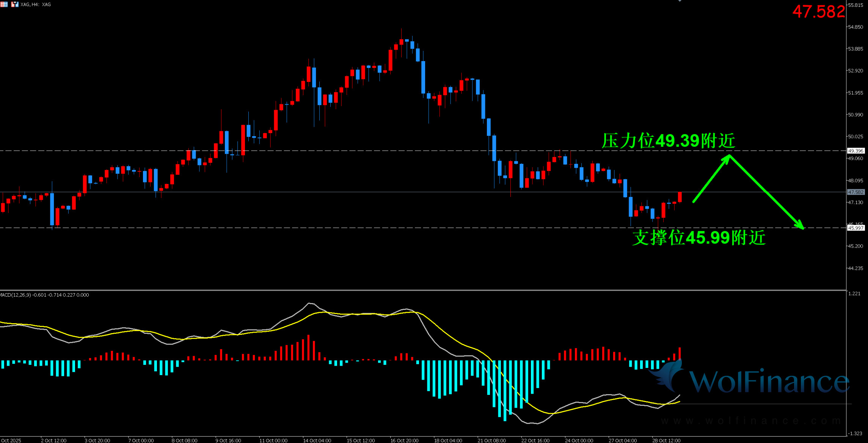Click the 28 Oct 12:00 time label
Screen dimensions: 868x443
click(666, 440)
